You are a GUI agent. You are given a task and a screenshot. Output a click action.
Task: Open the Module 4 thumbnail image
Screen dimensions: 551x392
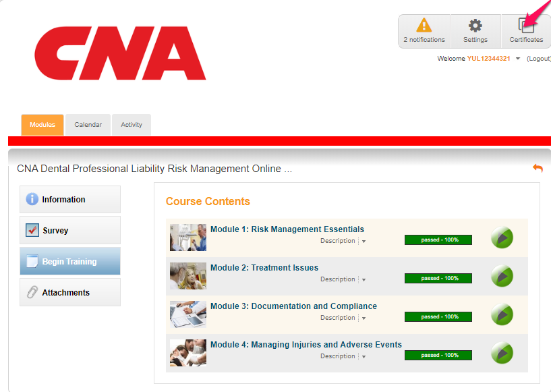(188, 353)
